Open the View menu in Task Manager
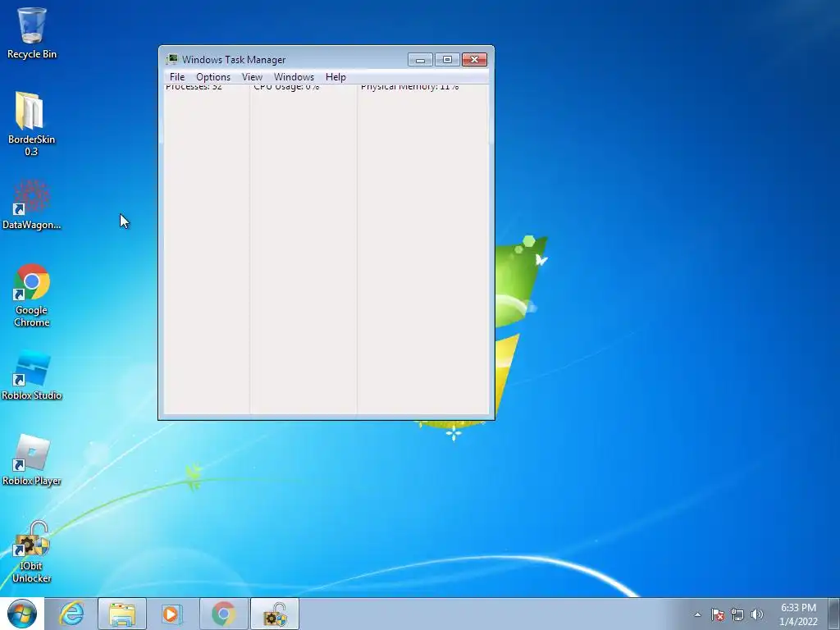The width and height of the screenshot is (840, 630). (x=252, y=76)
